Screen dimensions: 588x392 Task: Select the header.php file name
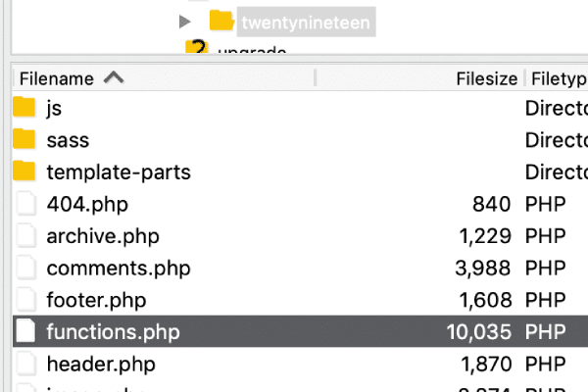(x=101, y=364)
